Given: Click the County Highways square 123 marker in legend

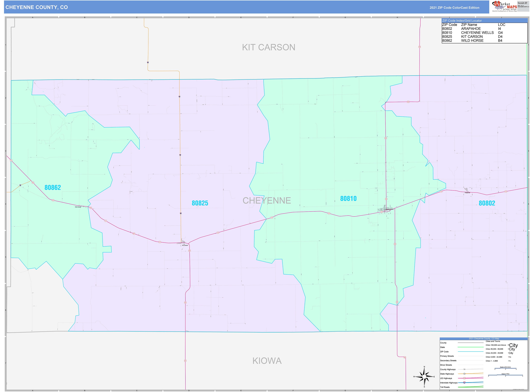Looking at the screenshot, I should tap(464, 369).
